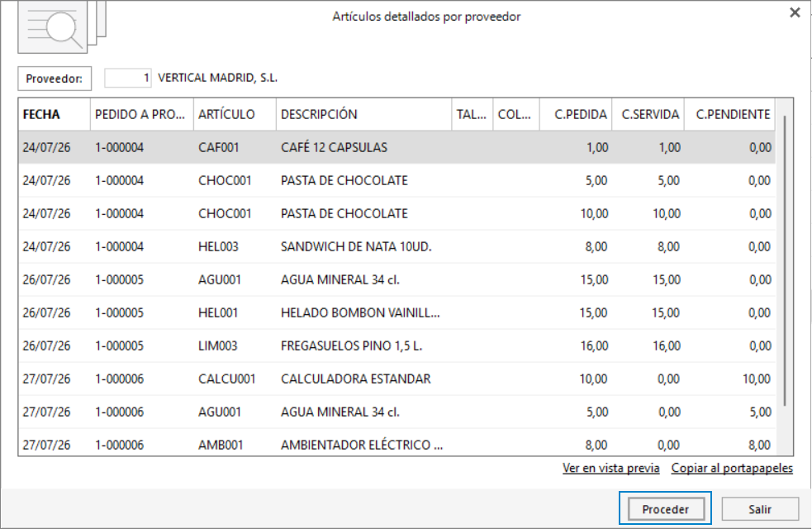Click Copiar al portapapeles link
Screen dimensions: 812x529
point(732,469)
